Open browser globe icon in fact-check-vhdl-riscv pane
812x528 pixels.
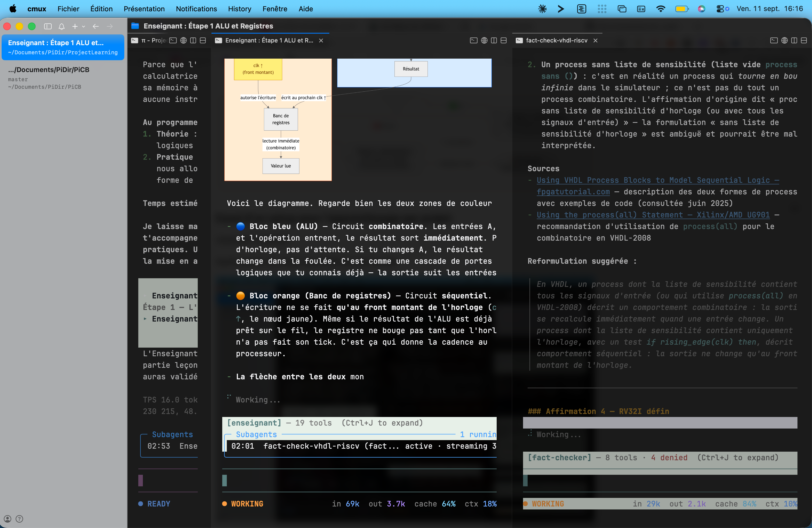coord(784,40)
